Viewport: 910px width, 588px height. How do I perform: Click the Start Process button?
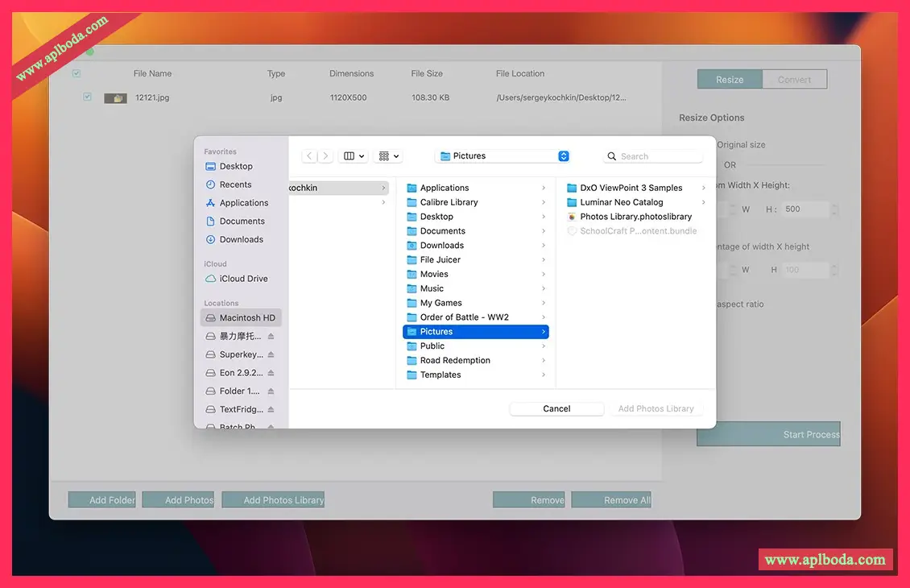[x=768, y=434]
